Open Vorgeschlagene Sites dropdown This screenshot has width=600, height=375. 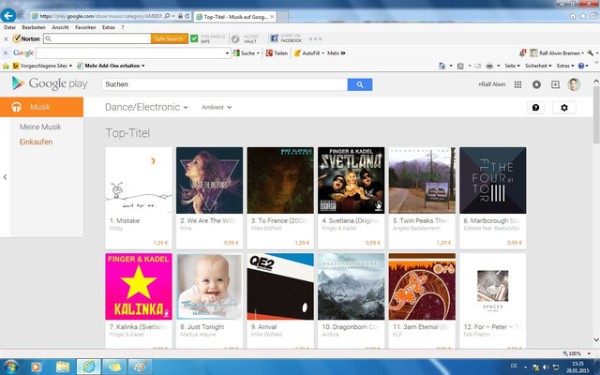(43, 66)
